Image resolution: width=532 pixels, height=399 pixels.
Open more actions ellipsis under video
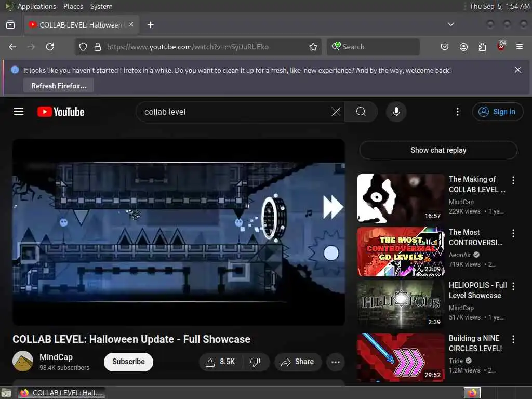(x=336, y=362)
